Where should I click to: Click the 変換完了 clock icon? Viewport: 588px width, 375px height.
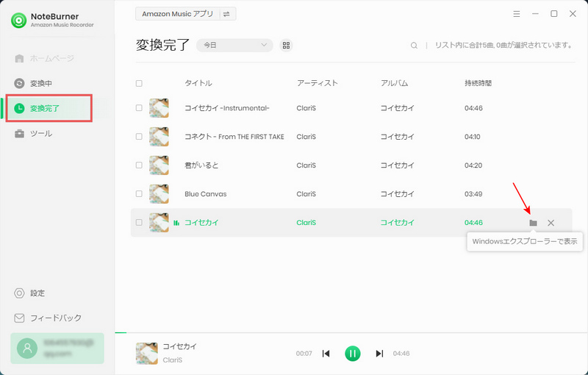pyautogui.click(x=19, y=108)
